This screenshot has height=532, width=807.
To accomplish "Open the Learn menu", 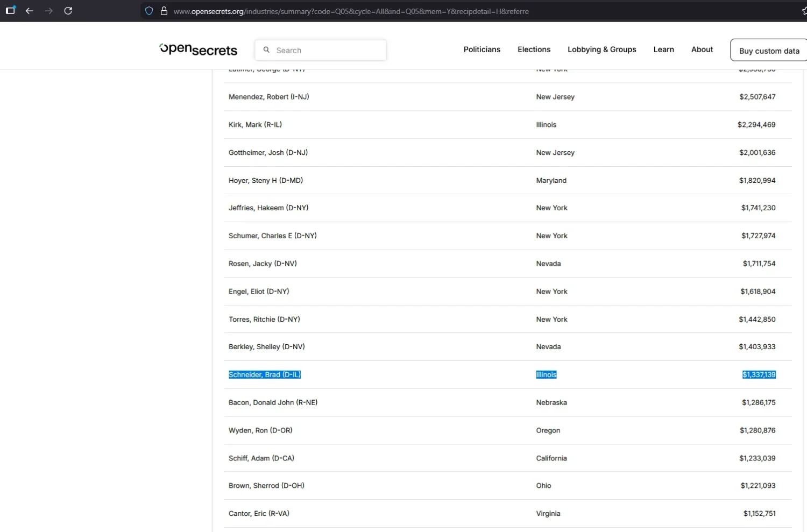I will click(x=664, y=49).
